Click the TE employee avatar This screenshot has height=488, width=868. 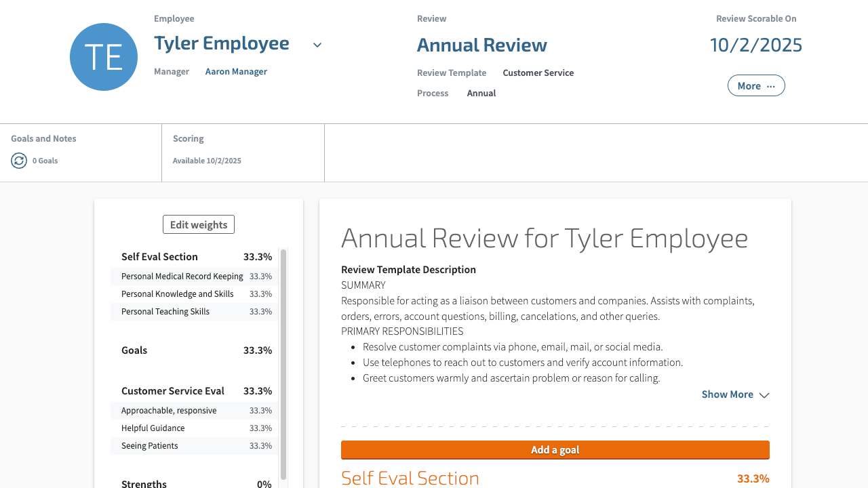click(x=104, y=57)
